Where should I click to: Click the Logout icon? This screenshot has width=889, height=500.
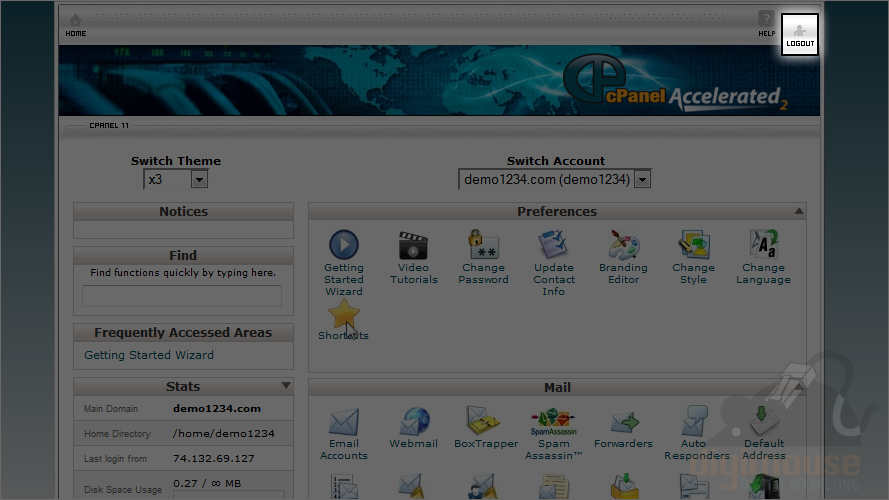click(800, 34)
